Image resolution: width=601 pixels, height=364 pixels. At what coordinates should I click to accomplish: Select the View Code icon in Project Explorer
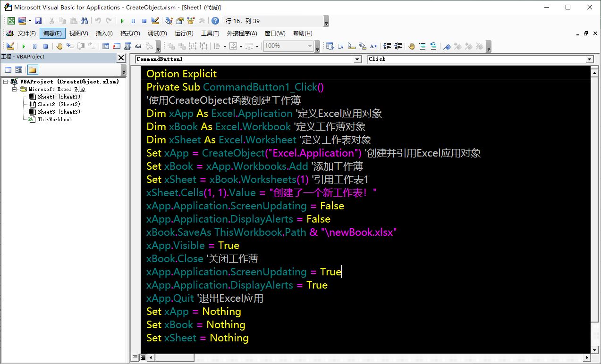pyautogui.click(x=8, y=69)
